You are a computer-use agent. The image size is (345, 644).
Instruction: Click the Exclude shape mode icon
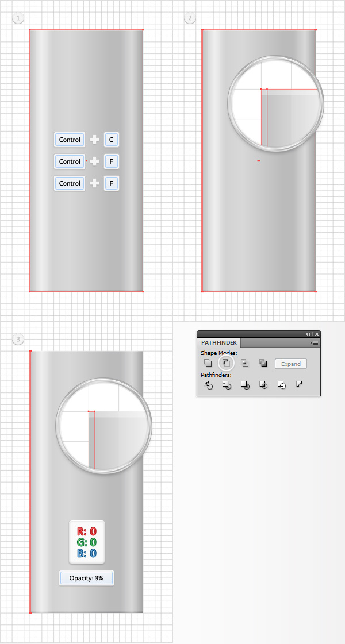click(x=263, y=363)
